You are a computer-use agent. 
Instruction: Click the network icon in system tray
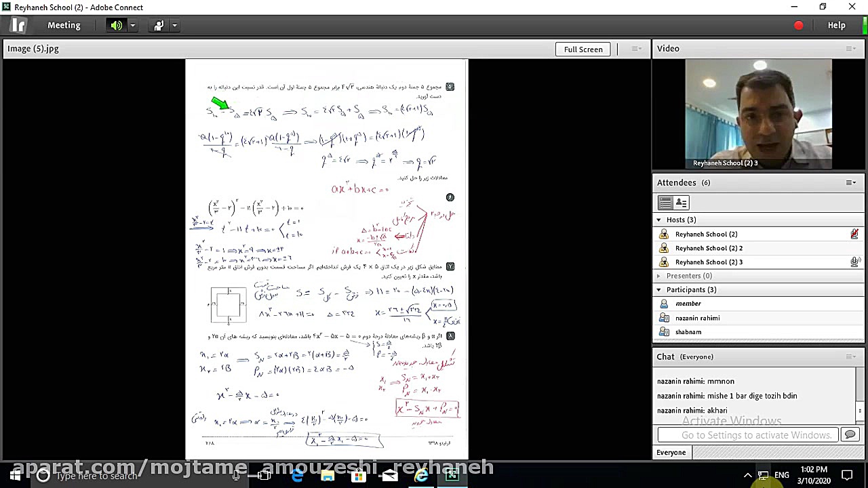[764, 476]
